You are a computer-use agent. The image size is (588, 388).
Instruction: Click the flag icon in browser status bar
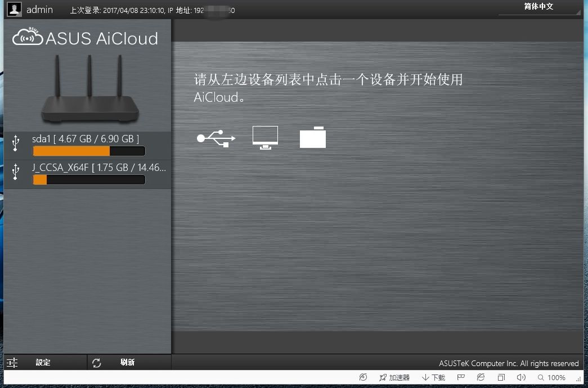[461, 377]
